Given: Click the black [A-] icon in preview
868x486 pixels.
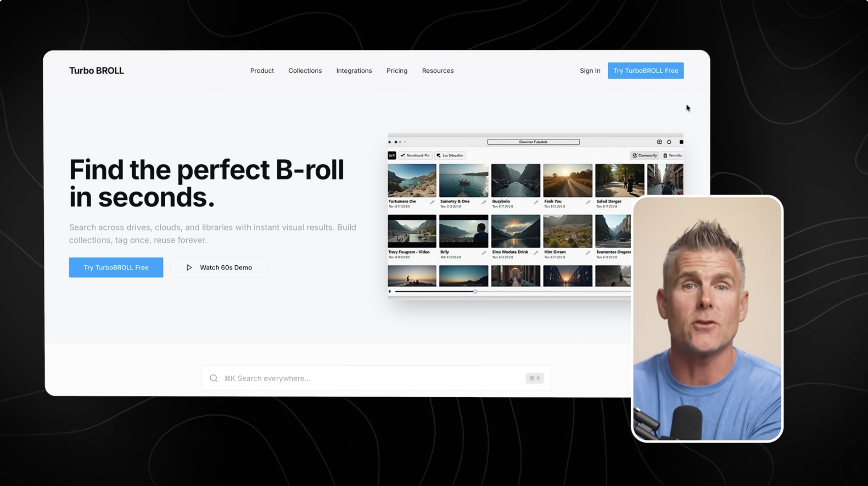Looking at the screenshot, I should pos(392,156).
